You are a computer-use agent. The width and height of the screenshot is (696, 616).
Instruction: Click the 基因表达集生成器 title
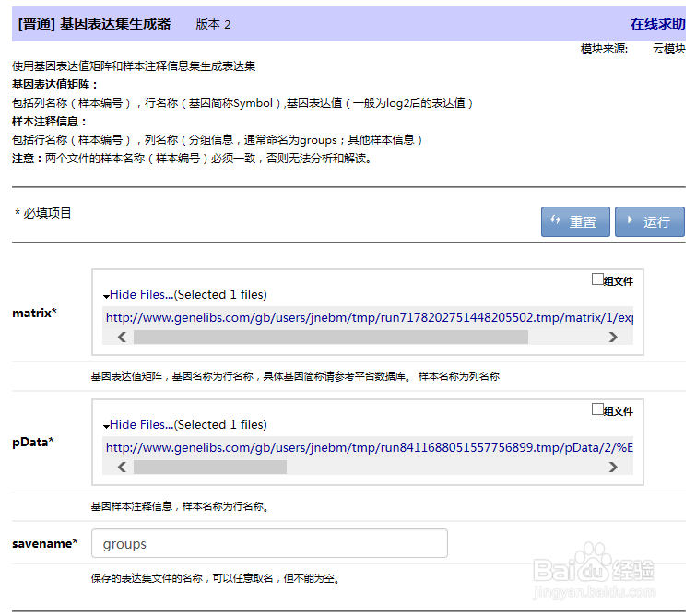click(x=115, y=24)
